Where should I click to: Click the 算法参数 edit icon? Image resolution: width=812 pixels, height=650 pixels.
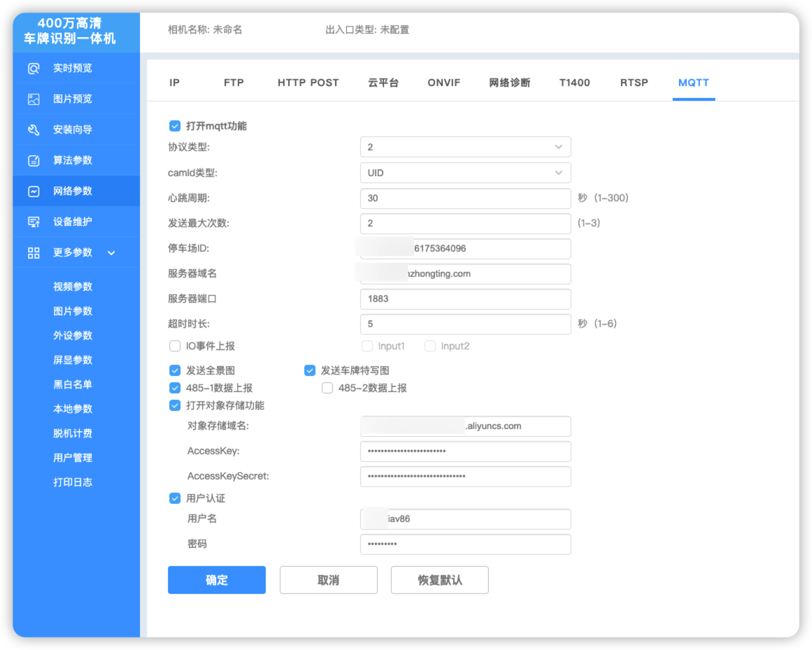click(34, 161)
